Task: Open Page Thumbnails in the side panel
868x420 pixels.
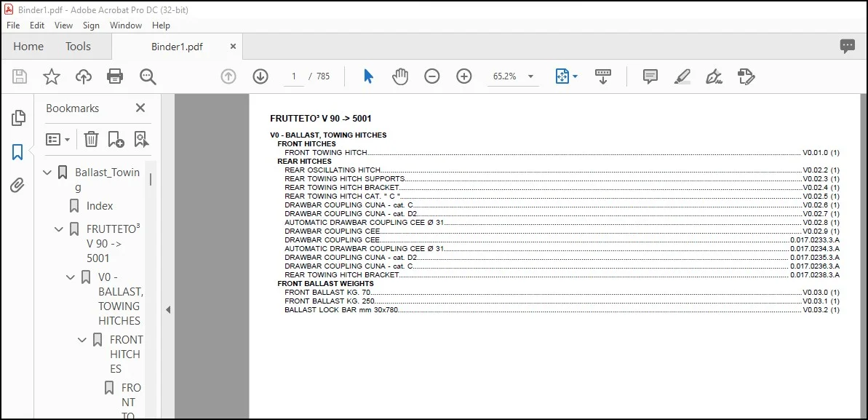Action: tap(17, 117)
